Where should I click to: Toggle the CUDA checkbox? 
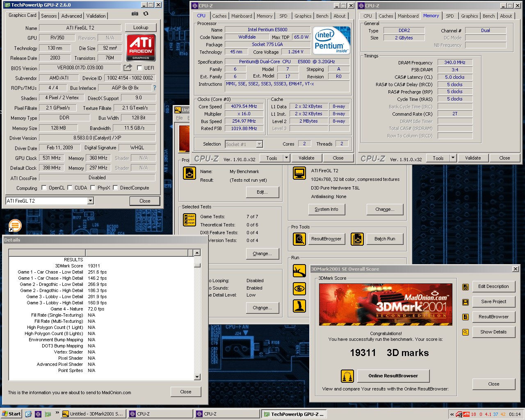pyautogui.click(x=70, y=188)
